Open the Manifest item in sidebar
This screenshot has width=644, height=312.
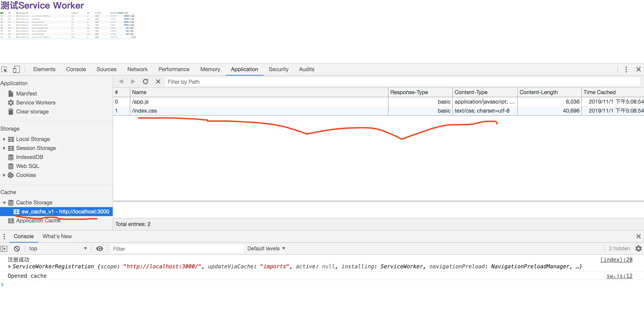click(27, 94)
